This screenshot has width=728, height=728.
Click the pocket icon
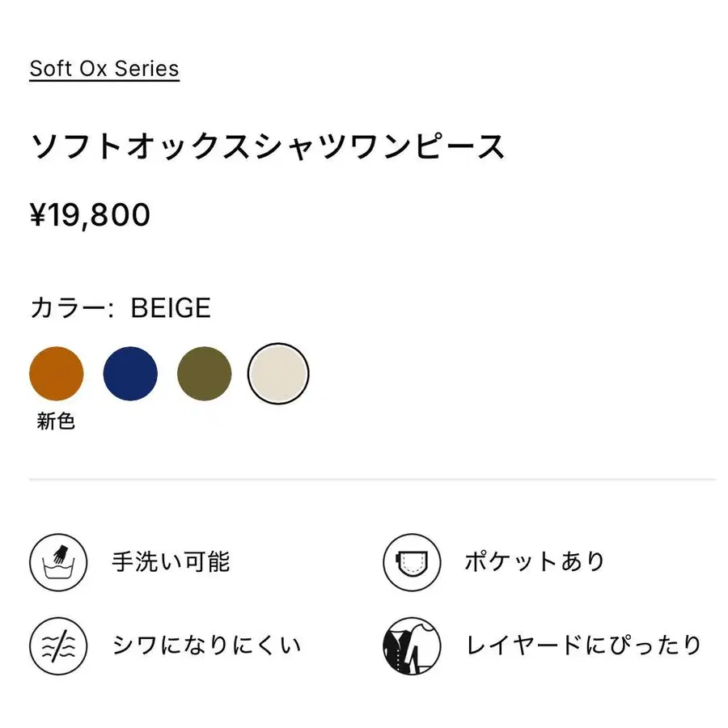(412, 562)
